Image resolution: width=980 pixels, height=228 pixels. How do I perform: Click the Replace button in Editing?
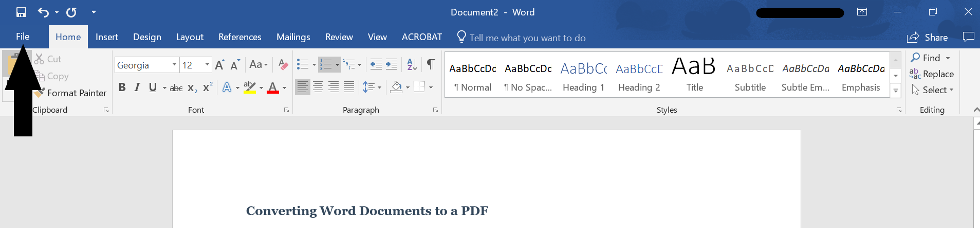click(932, 74)
